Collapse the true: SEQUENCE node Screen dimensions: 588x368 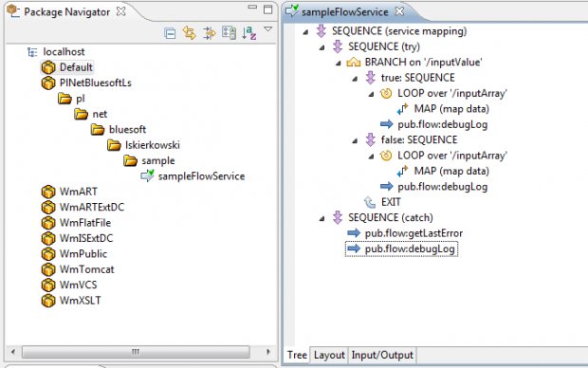tap(355, 79)
